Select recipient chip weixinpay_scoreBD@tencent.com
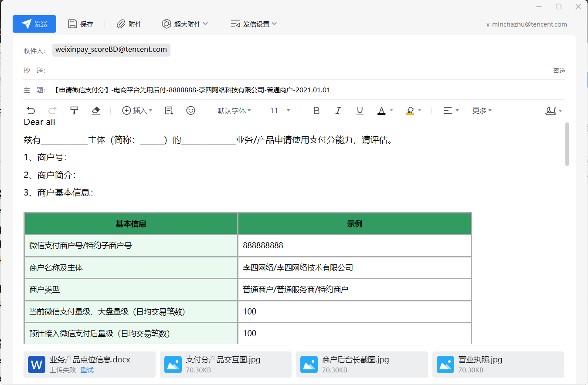 [x=111, y=50]
